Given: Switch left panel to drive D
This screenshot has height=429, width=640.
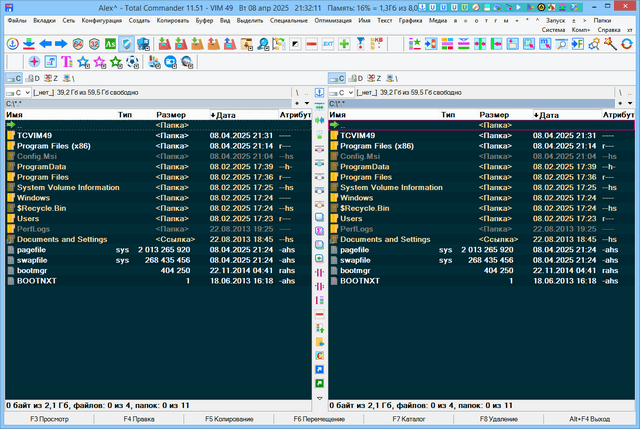Looking at the screenshot, I should [32, 77].
